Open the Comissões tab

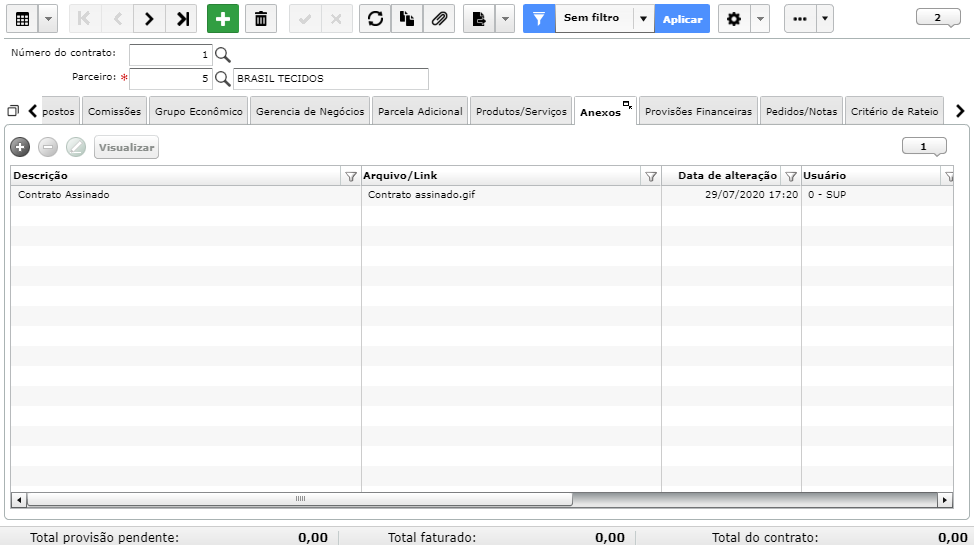114,111
